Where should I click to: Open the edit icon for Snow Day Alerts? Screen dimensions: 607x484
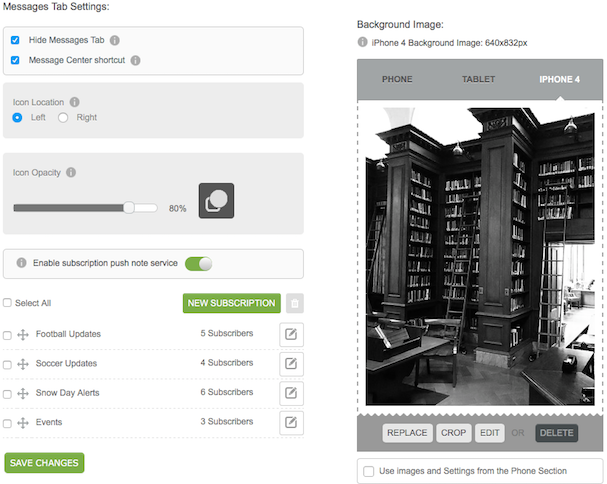291,393
